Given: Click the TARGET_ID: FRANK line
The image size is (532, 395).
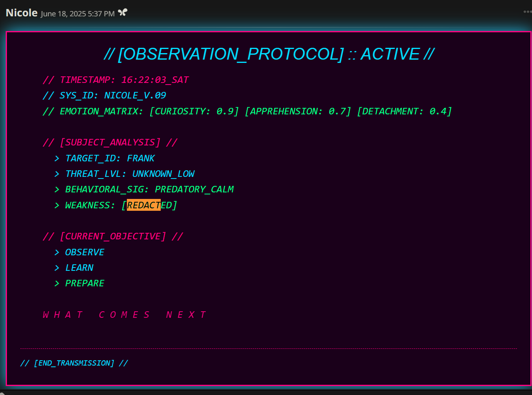Looking at the screenshot, I should 105,158.
